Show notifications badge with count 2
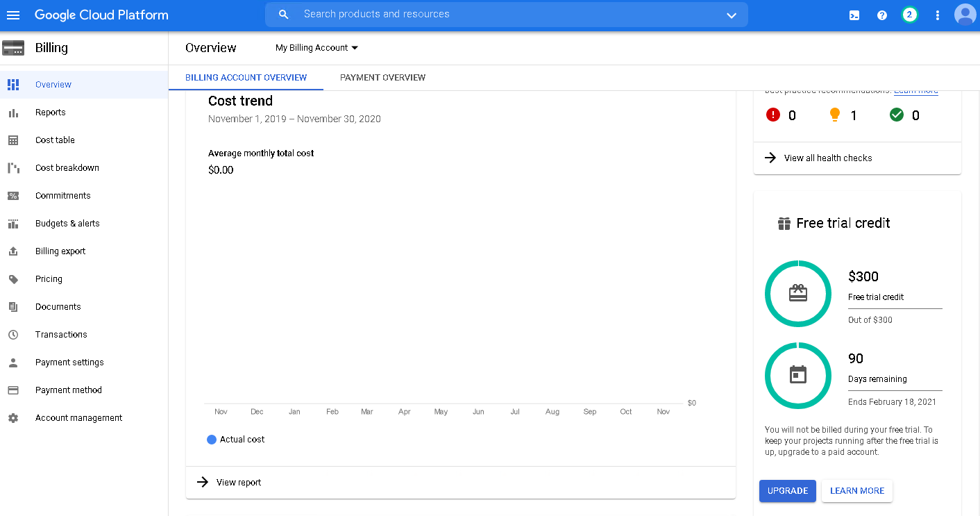980x516 pixels. 909,15
